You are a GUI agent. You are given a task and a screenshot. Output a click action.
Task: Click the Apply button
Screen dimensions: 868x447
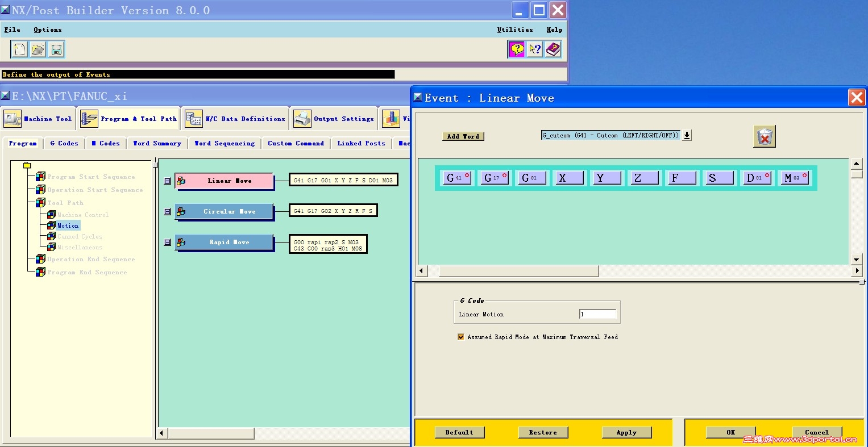626,432
